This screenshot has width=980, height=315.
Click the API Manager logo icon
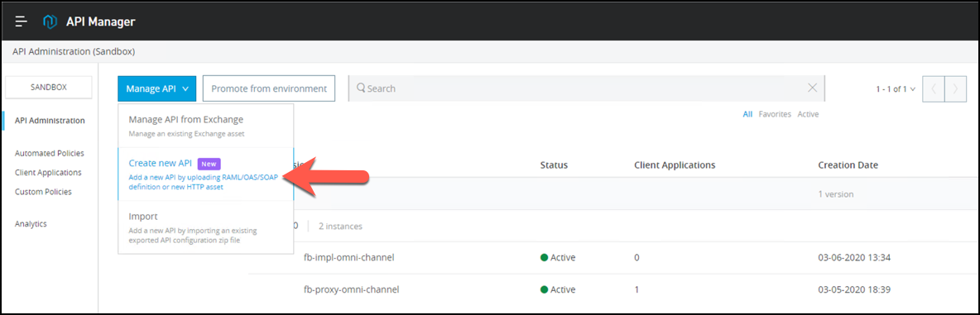tap(50, 21)
